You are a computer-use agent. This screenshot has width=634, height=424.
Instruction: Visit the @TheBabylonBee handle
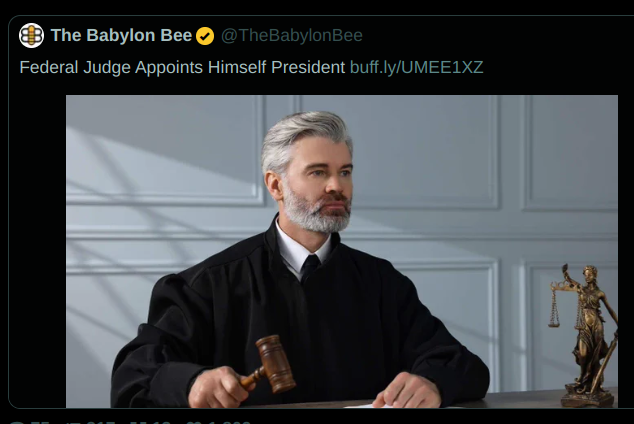[x=292, y=36]
